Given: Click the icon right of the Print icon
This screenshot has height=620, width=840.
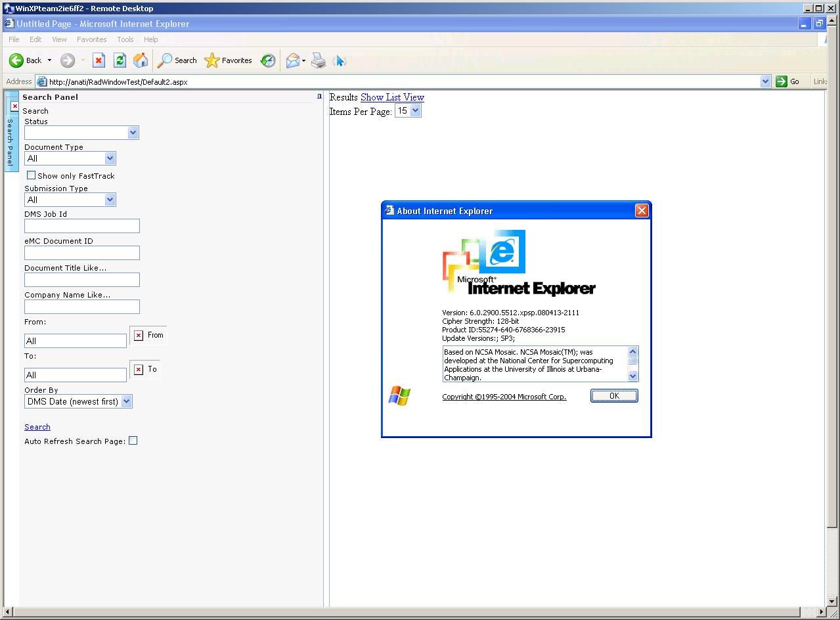Looking at the screenshot, I should 340,60.
